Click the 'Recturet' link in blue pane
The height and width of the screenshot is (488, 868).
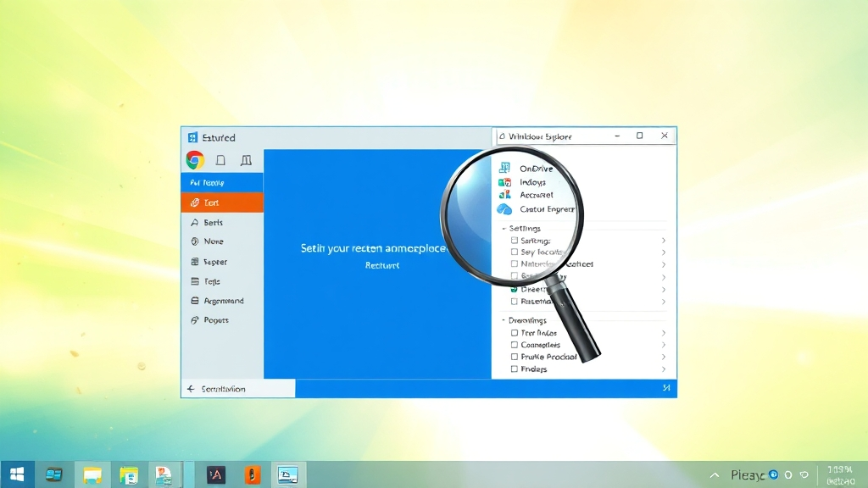[382, 265]
